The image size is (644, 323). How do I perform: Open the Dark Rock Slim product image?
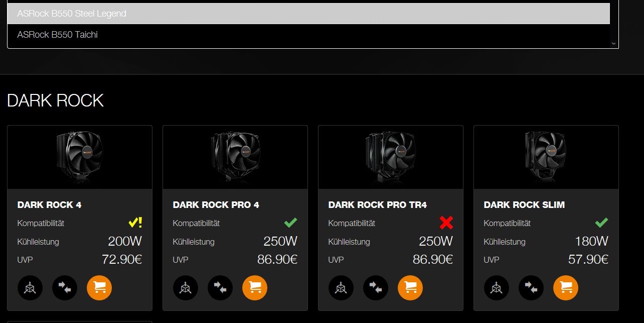(x=546, y=157)
